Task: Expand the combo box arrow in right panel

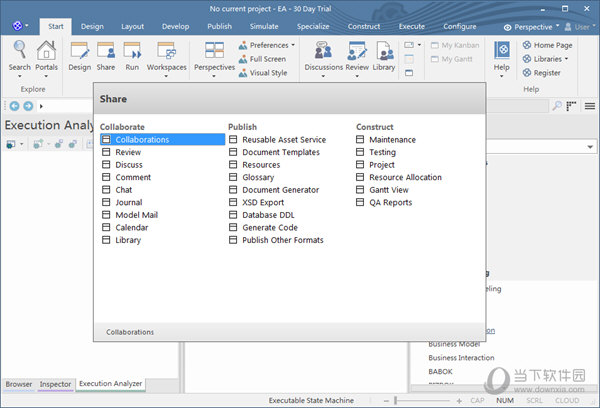Action: pyautogui.click(x=590, y=147)
